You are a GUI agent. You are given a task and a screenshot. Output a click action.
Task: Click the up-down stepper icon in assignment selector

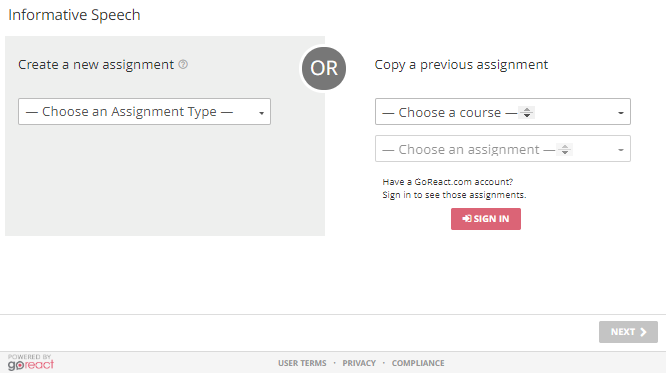(564, 150)
